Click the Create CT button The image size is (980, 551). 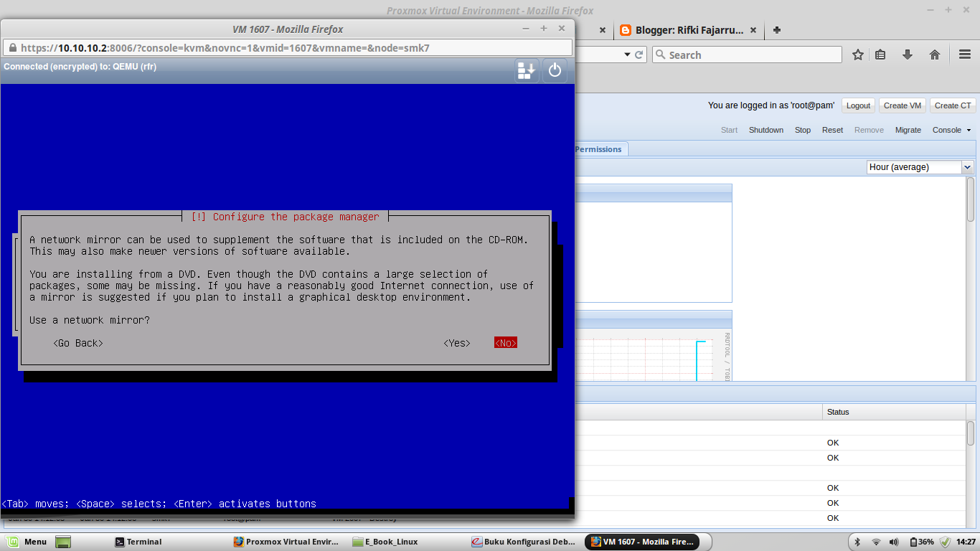[x=953, y=105]
